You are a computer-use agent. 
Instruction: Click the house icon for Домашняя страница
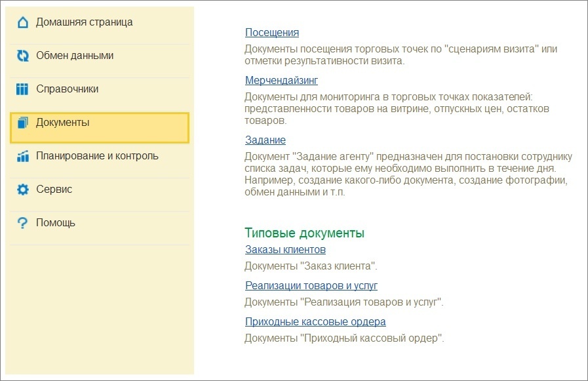pos(23,22)
